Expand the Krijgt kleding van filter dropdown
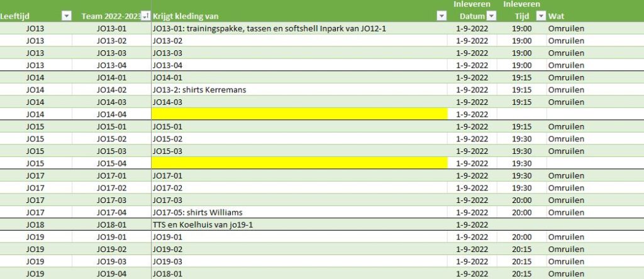Viewport: 644px width, 279px height. click(441, 16)
